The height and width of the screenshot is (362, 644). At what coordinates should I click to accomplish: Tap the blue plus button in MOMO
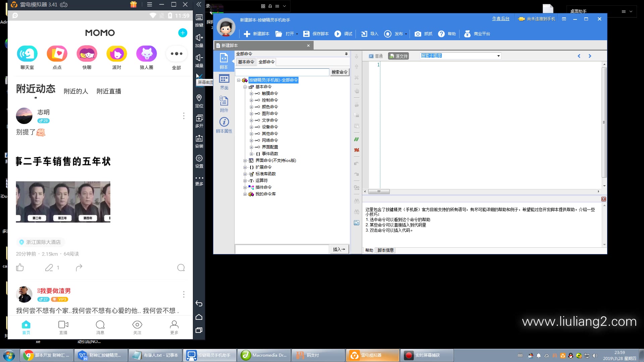[182, 33]
